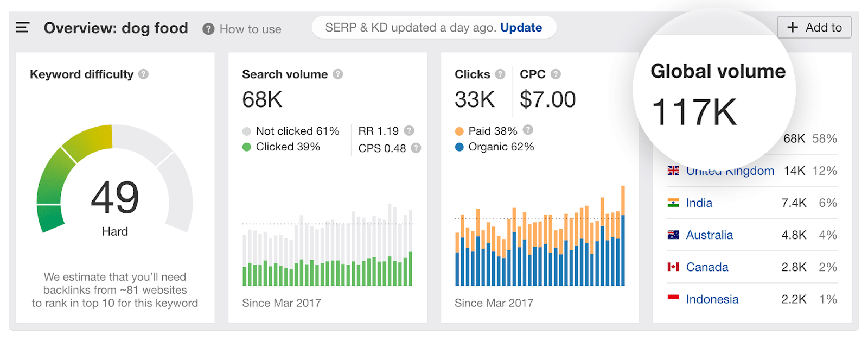This screenshot has height=340, width=868.
Task: Open Indonesia volume details
Action: [x=712, y=299]
